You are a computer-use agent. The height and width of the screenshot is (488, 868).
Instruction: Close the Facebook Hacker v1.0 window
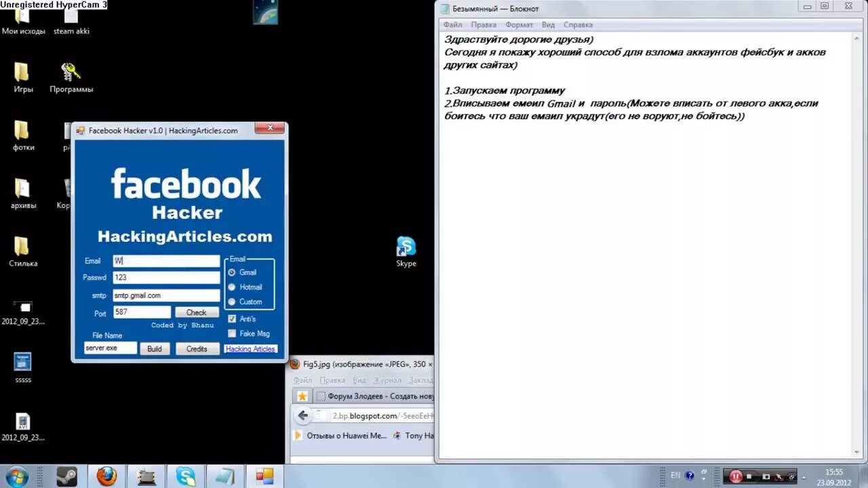pyautogui.click(x=270, y=127)
